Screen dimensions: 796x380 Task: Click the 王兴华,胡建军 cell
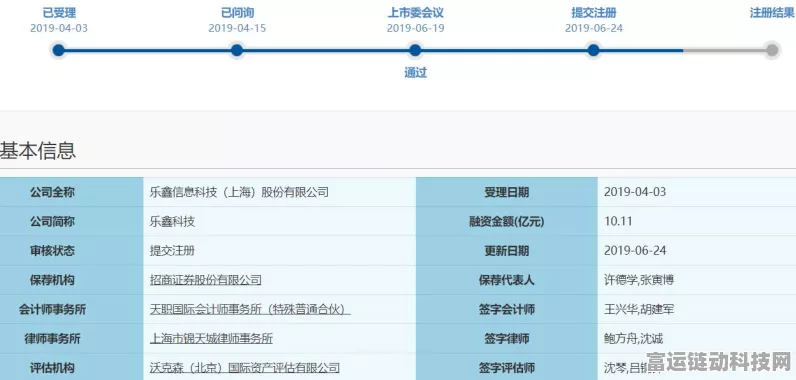697,309
